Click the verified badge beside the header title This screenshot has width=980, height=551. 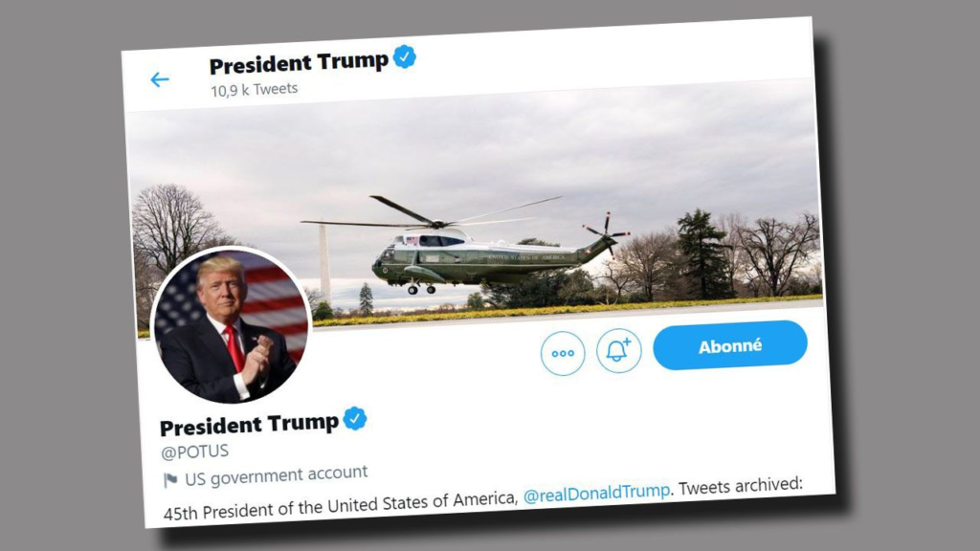405,56
